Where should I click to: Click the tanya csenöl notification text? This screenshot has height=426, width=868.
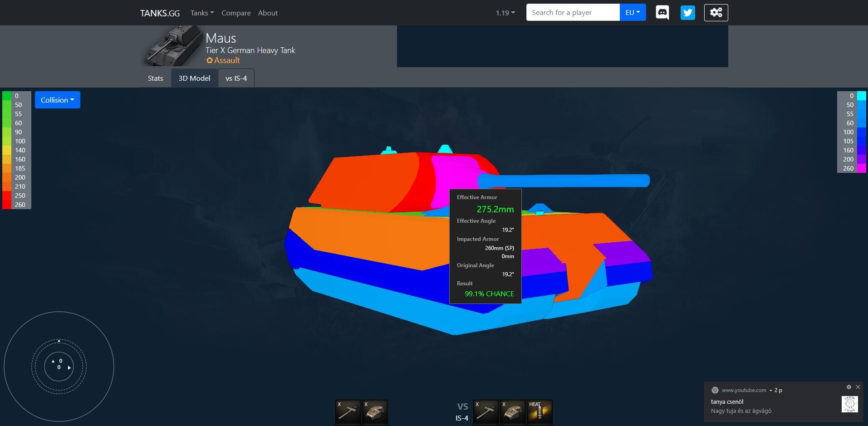pyautogui.click(x=727, y=402)
